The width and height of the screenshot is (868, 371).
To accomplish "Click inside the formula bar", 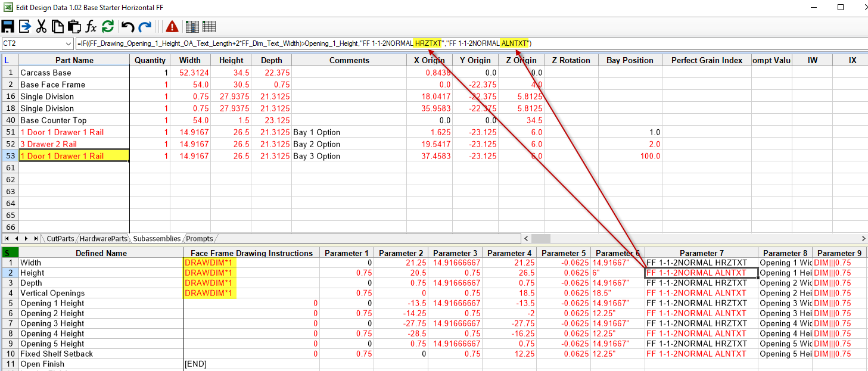I will pos(471,43).
